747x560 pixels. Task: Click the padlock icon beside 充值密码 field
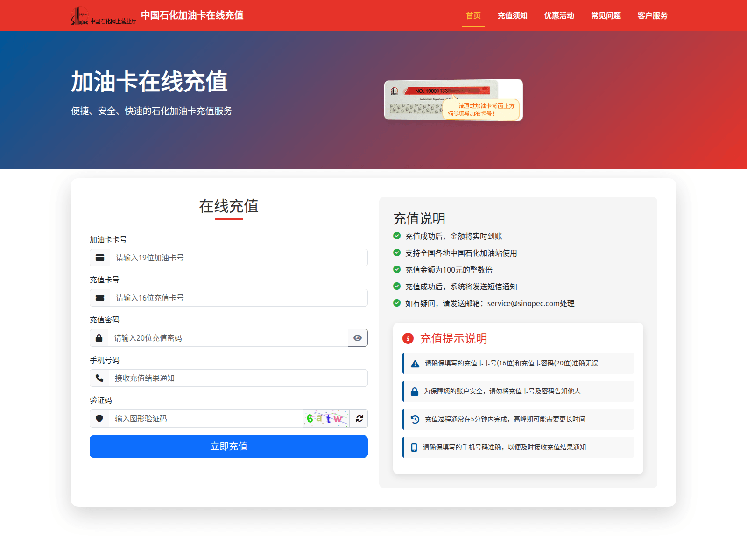click(x=99, y=338)
